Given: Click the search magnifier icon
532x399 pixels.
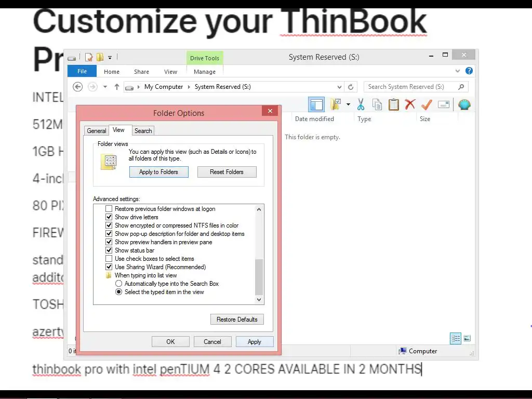Looking at the screenshot, I should click(461, 87).
